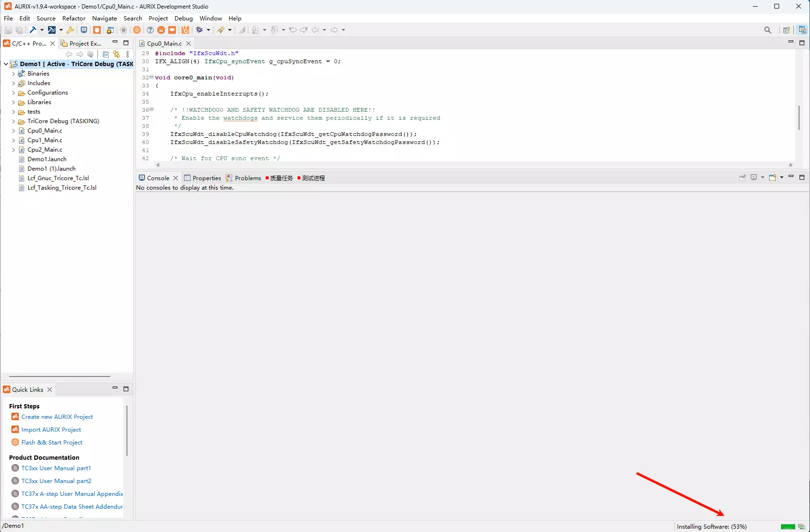This screenshot has width=810, height=532.
Task: Select Lcf_Gnuc_Tricore_Tc.lsl file in tree
Action: click(58, 178)
